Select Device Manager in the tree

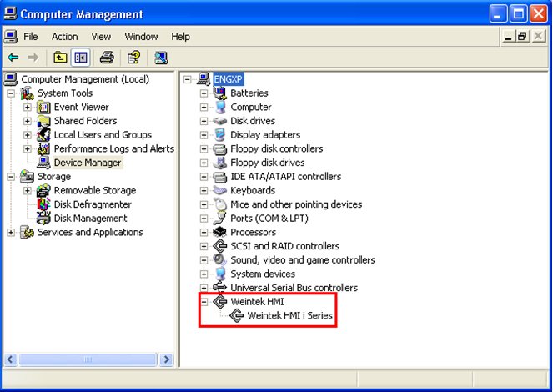[x=88, y=163]
